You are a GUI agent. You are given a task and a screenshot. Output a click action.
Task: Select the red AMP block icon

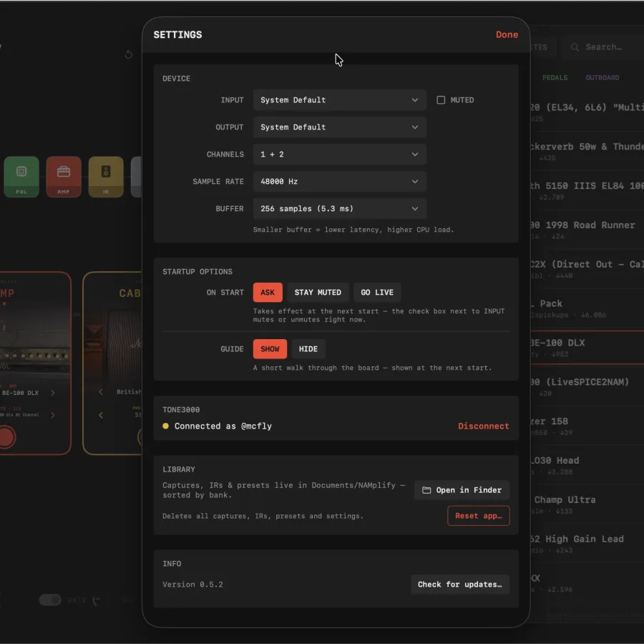pos(64,177)
